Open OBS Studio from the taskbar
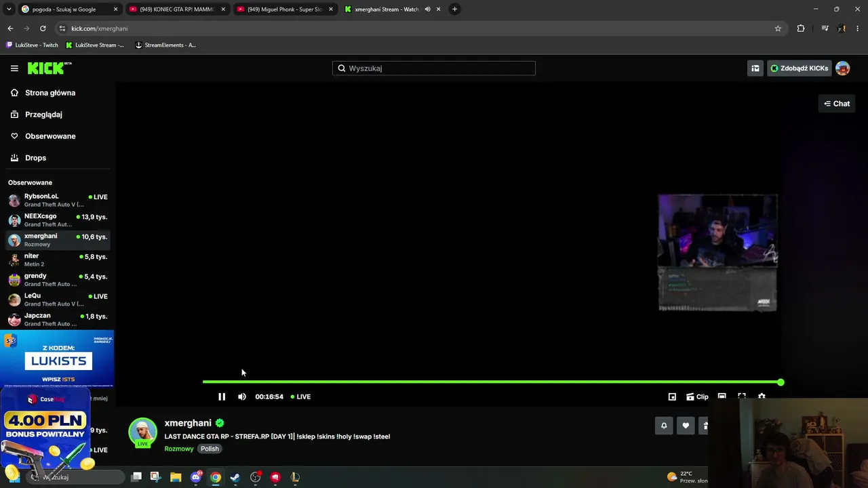The image size is (868, 488). [256, 477]
